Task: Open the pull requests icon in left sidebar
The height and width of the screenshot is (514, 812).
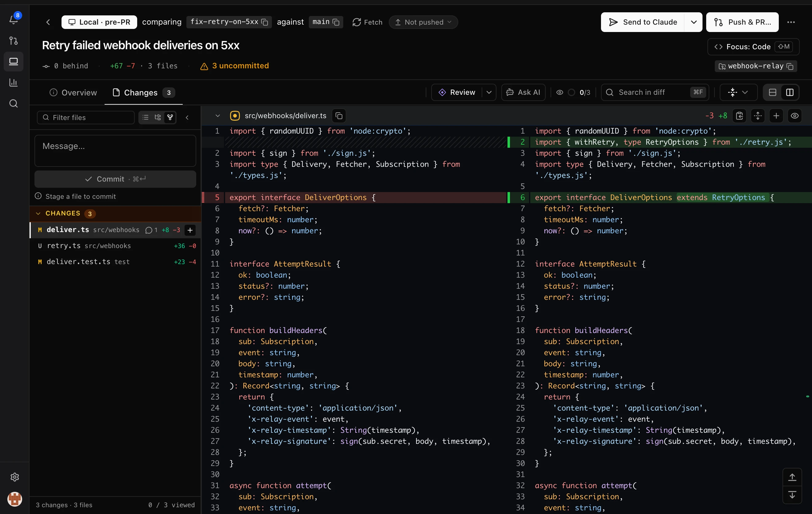Action: (14, 41)
